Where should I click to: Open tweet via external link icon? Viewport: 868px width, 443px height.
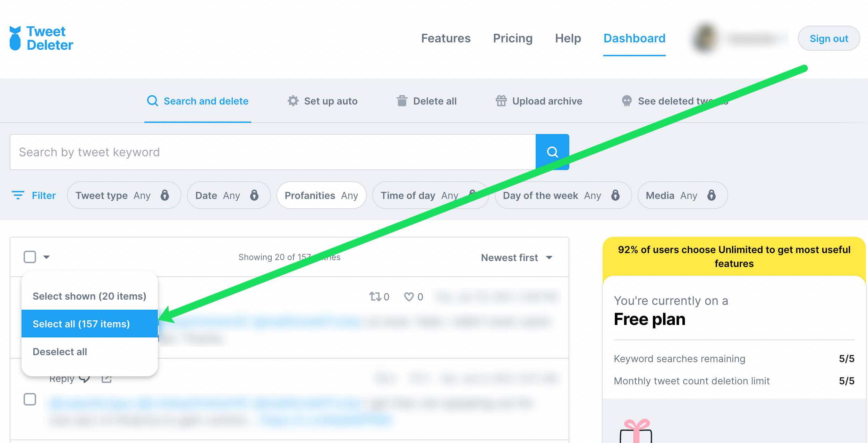pos(107,378)
